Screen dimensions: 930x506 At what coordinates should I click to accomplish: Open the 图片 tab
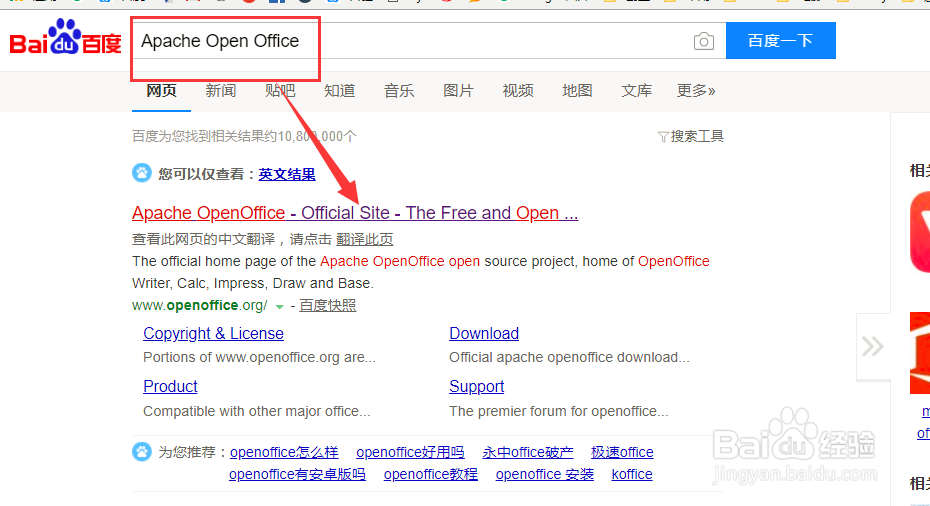click(x=458, y=91)
